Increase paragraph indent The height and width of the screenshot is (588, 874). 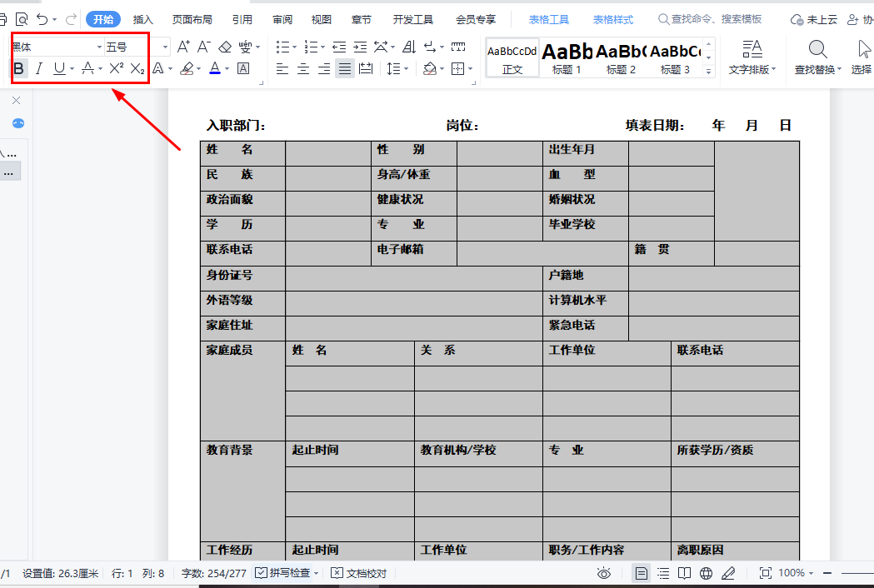360,47
